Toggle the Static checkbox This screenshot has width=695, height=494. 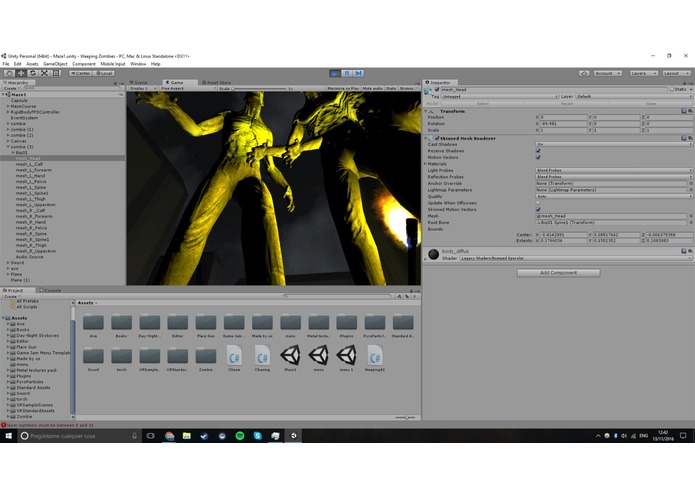coord(672,89)
